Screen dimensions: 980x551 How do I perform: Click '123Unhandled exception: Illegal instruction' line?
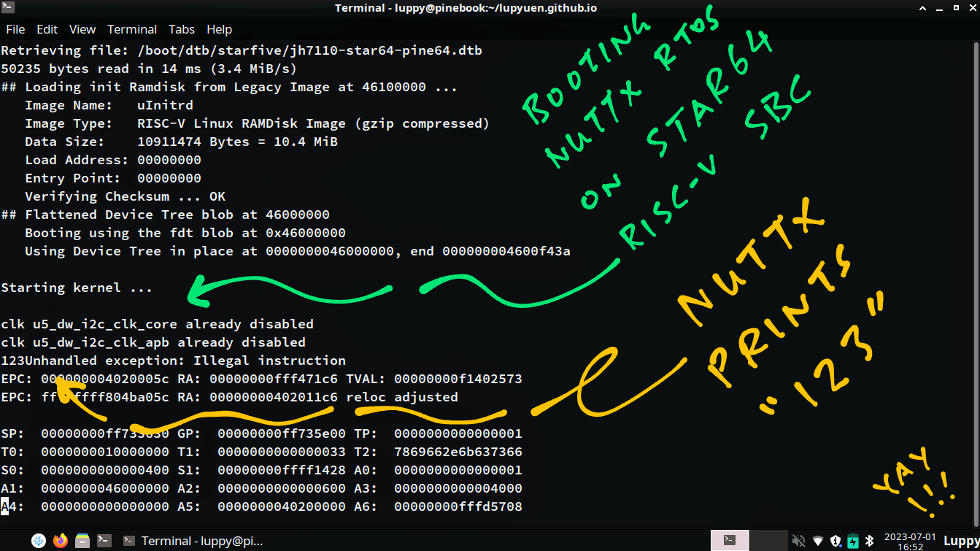[x=173, y=361]
